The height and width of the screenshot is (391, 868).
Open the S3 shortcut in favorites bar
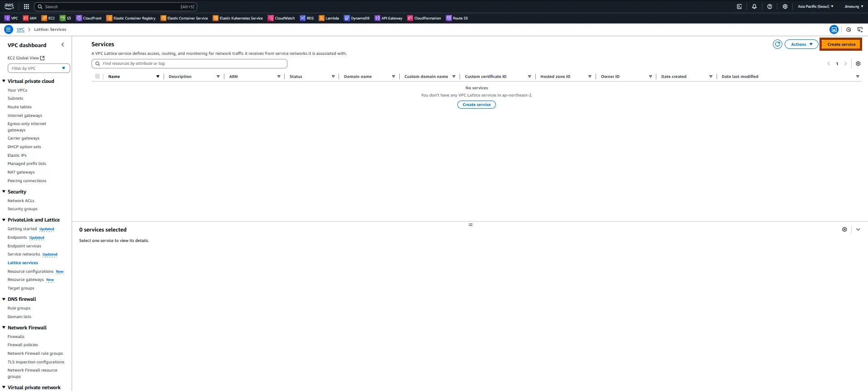[x=66, y=18]
